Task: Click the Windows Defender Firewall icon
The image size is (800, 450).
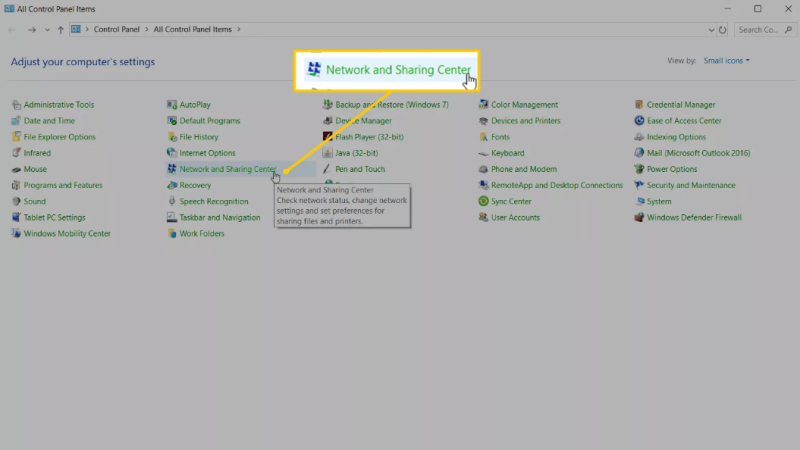Action: pyautogui.click(x=639, y=217)
